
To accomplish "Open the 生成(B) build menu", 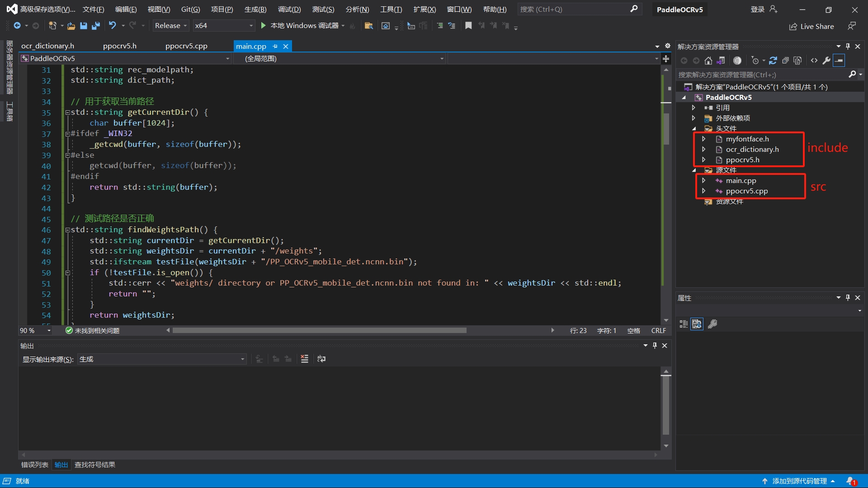I will click(255, 9).
